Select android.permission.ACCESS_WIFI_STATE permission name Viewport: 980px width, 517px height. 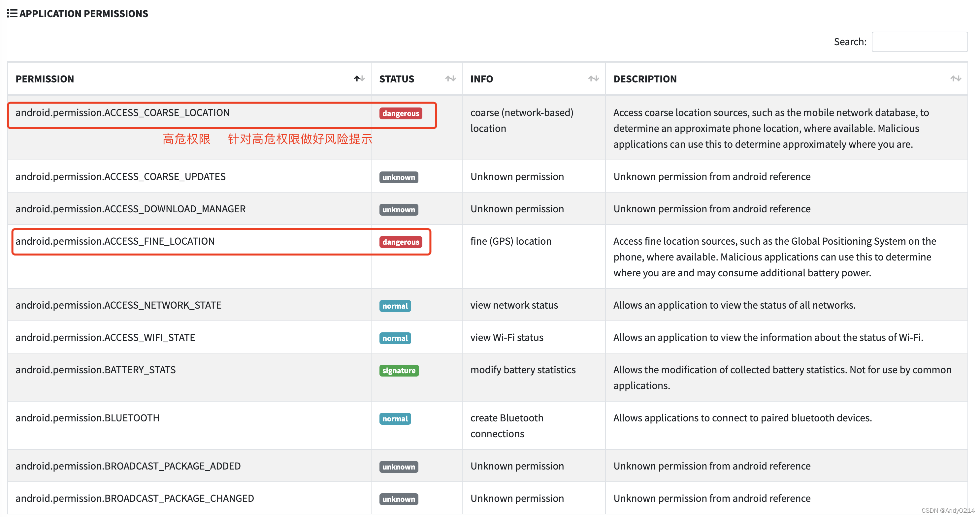click(x=105, y=337)
